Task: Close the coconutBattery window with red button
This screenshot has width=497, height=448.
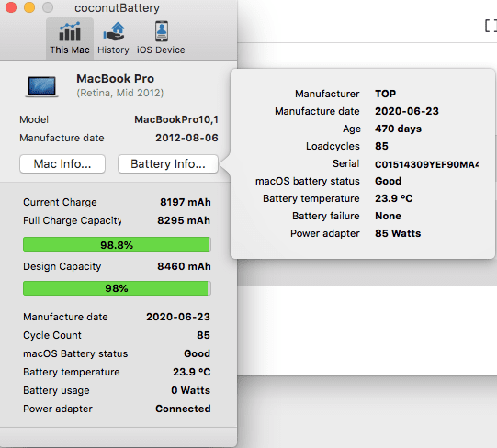Action: (11, 7)
